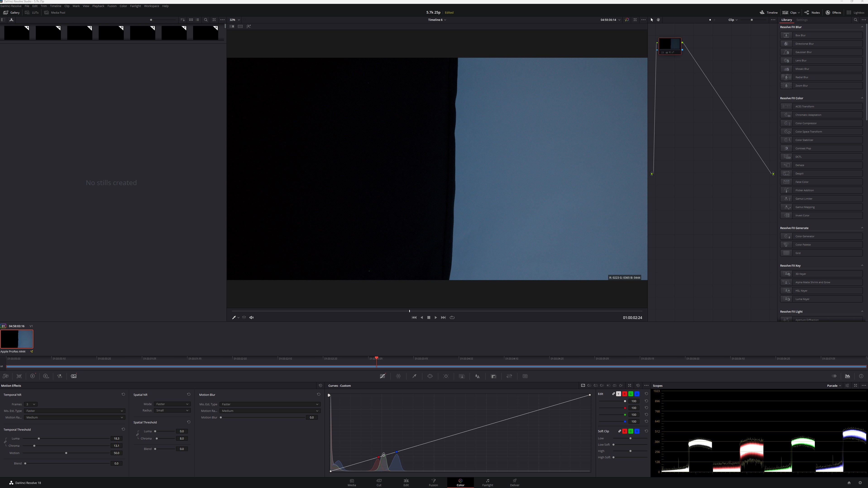Open the Magic Mask palette

coord(462,376)
